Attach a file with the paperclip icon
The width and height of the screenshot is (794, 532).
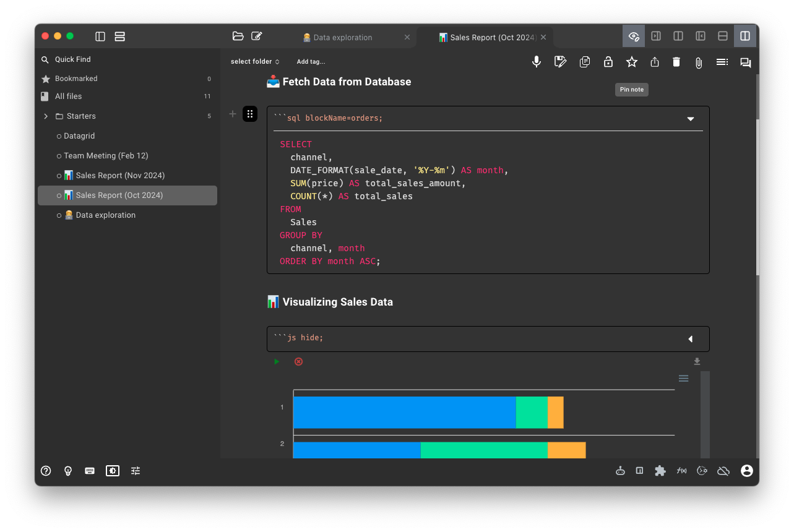[698, 62]
